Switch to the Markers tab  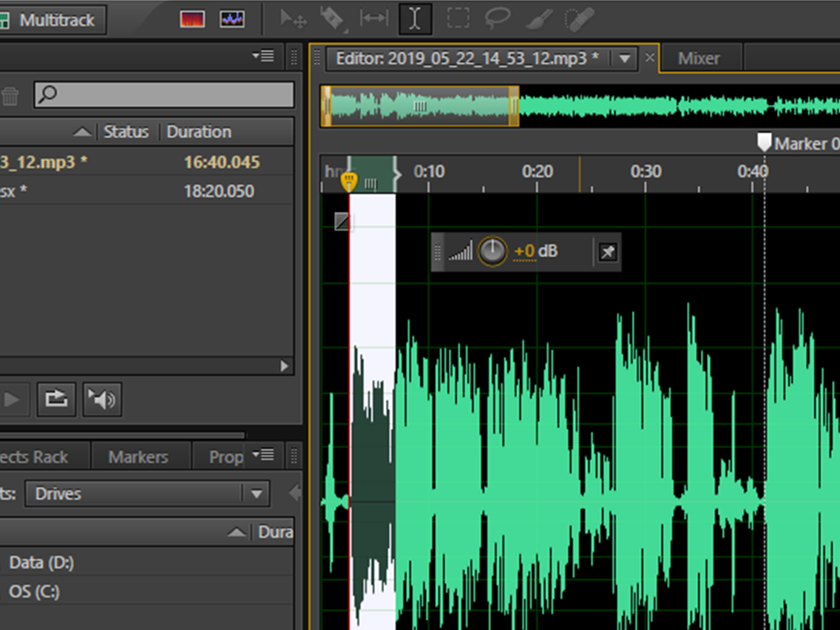(138, 457)
